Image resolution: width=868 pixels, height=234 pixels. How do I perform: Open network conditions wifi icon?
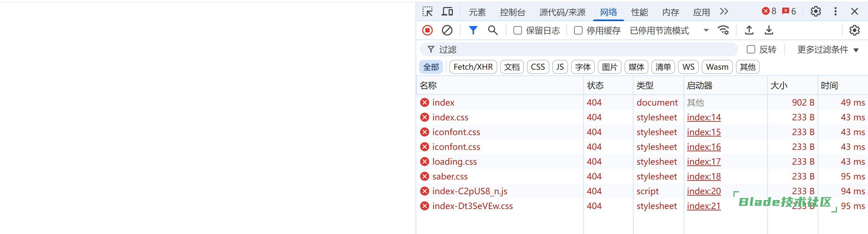point(724,30)
